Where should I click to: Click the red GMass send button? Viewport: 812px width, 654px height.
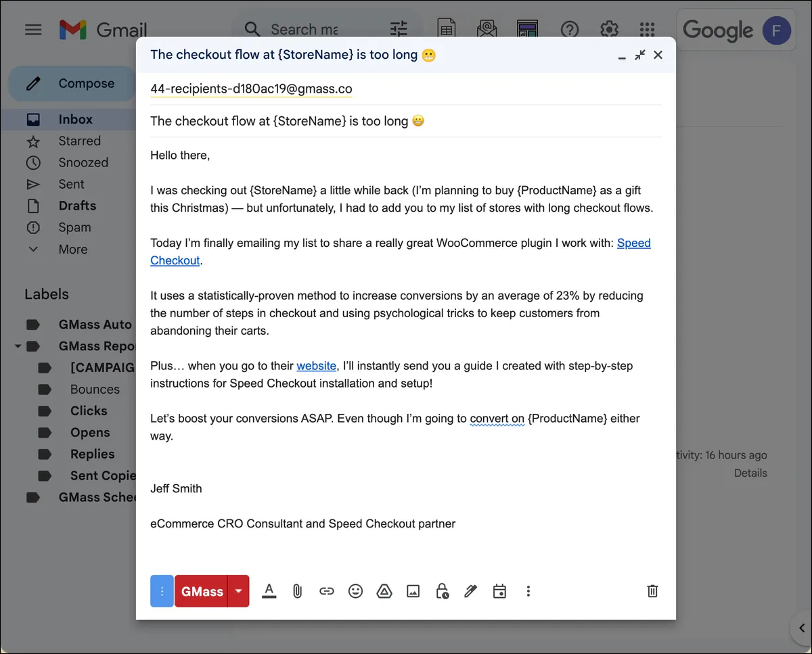point(202,591)
